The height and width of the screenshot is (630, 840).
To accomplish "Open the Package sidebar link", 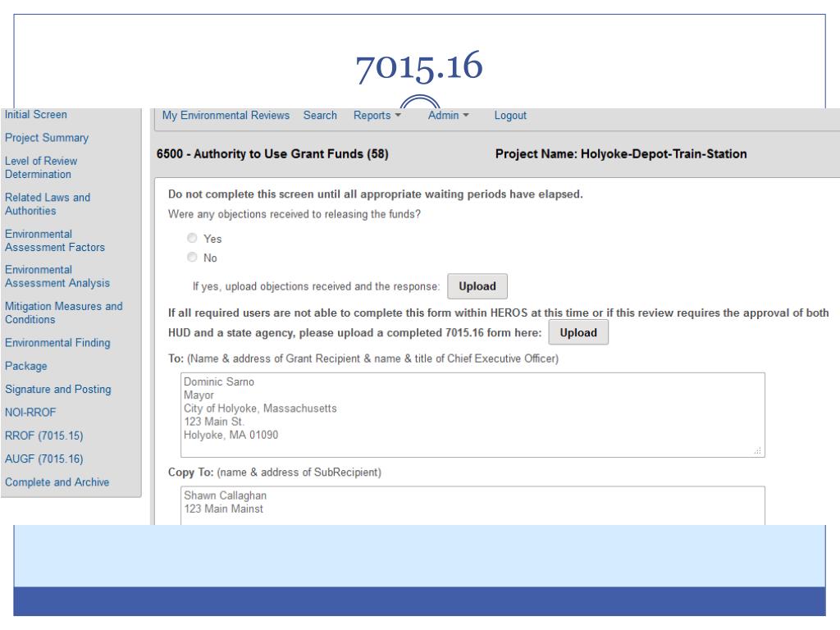I will (25, 366).
